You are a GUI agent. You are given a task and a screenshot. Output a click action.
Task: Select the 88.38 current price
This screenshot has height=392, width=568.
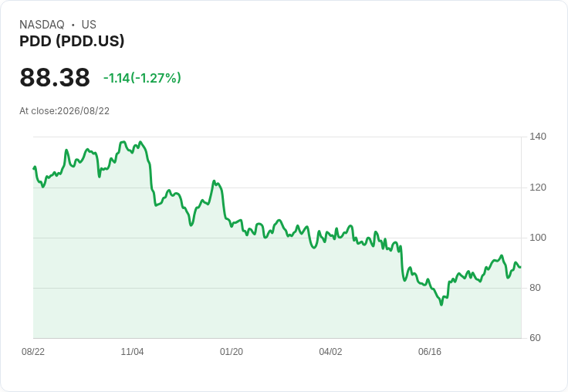click(55, 77)
